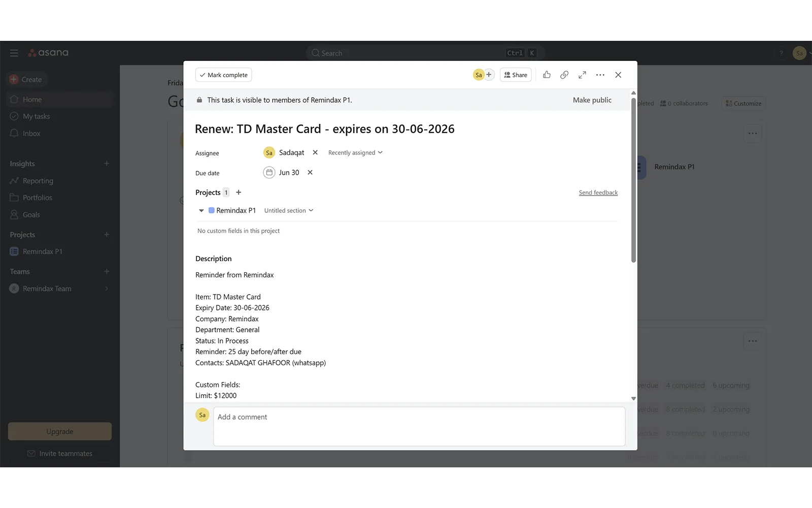Click the Remindax P1 project name in task
Screen dimensions: 812x508
[236, 211]
